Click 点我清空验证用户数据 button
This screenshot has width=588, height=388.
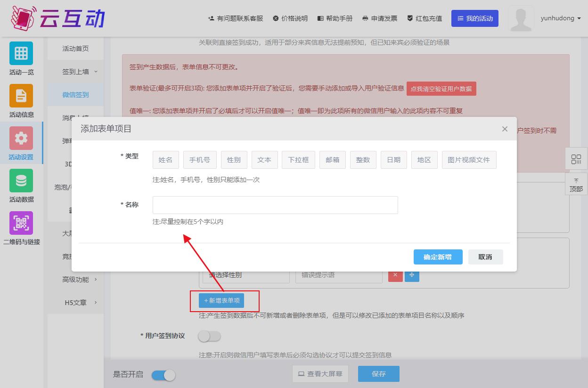[441, 89]
